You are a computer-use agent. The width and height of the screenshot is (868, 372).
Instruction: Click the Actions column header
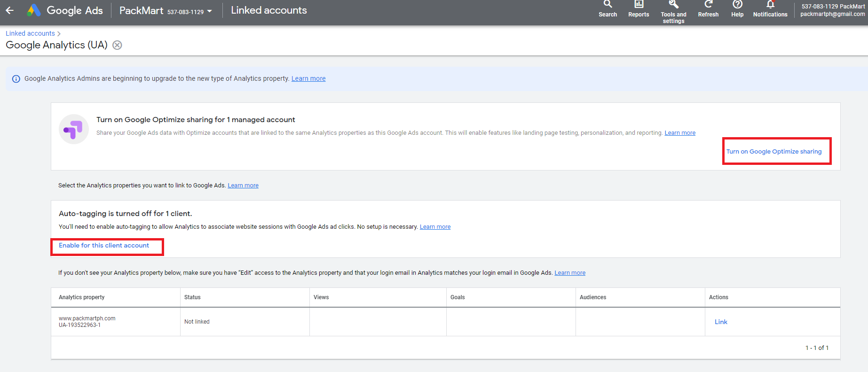click(x=718, y=297)
